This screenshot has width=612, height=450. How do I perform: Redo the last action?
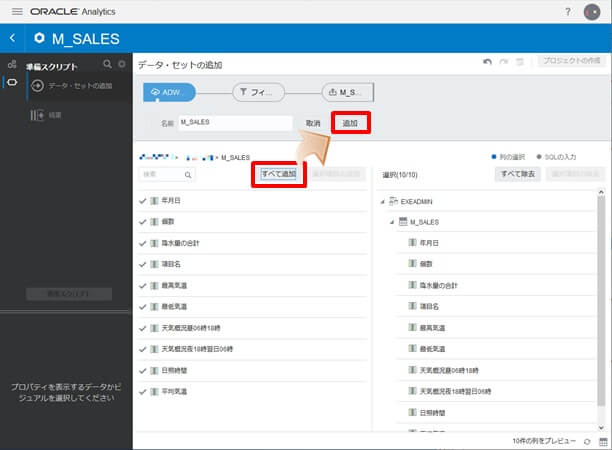[504, 62]
